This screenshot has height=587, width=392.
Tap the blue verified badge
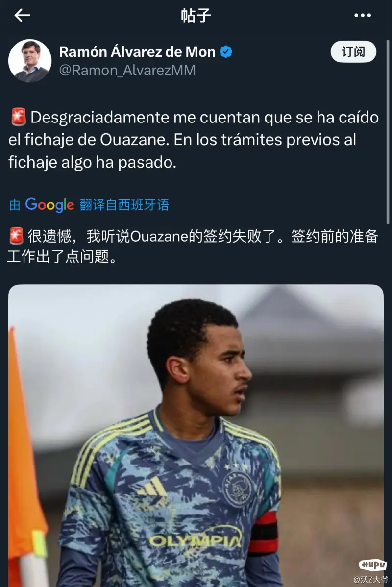[x=226, y=51]
